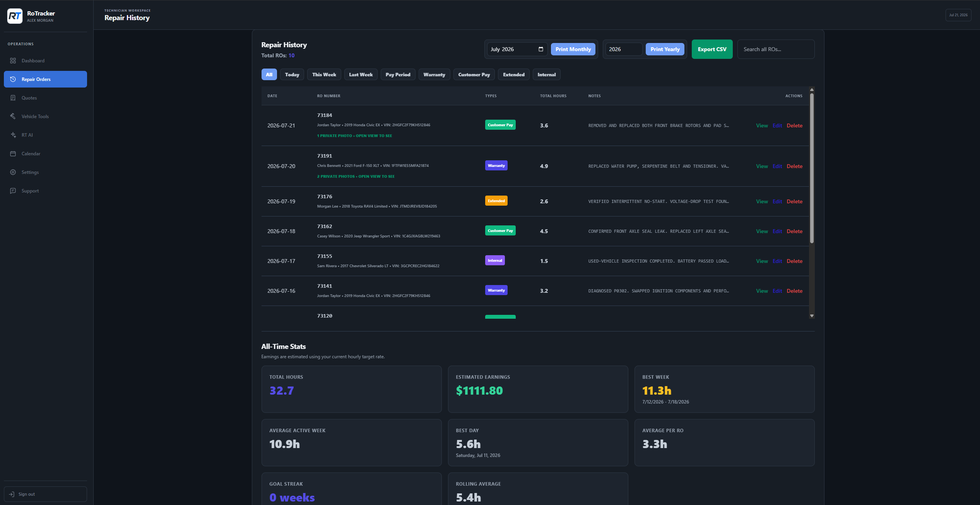Click Print Yearly button
The width and height of the screenshot is (980, 505).
(665, 49)
